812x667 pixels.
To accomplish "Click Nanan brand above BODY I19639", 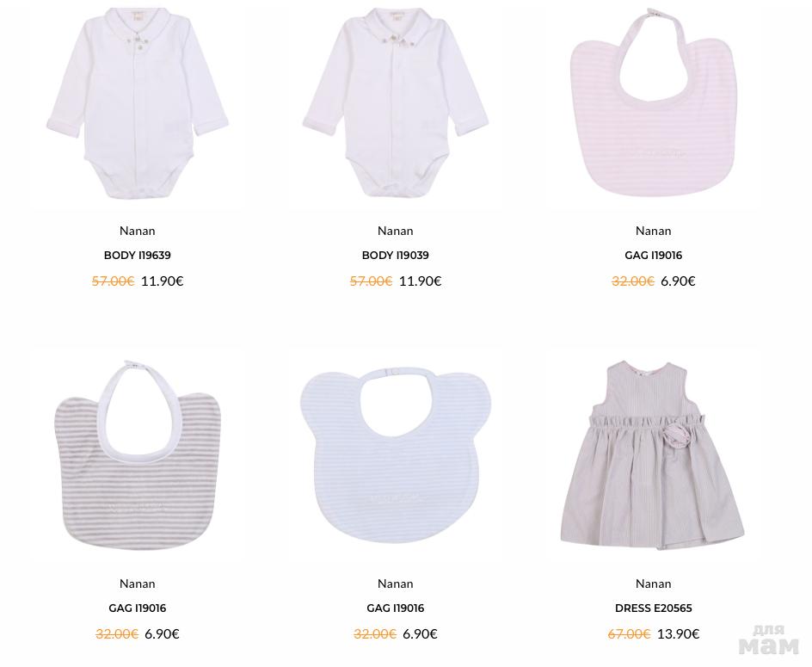I will coord(138,231).
